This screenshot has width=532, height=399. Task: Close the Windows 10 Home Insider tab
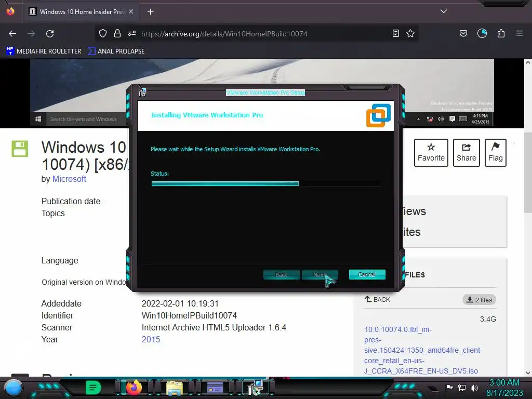click(x=131, y=11)
